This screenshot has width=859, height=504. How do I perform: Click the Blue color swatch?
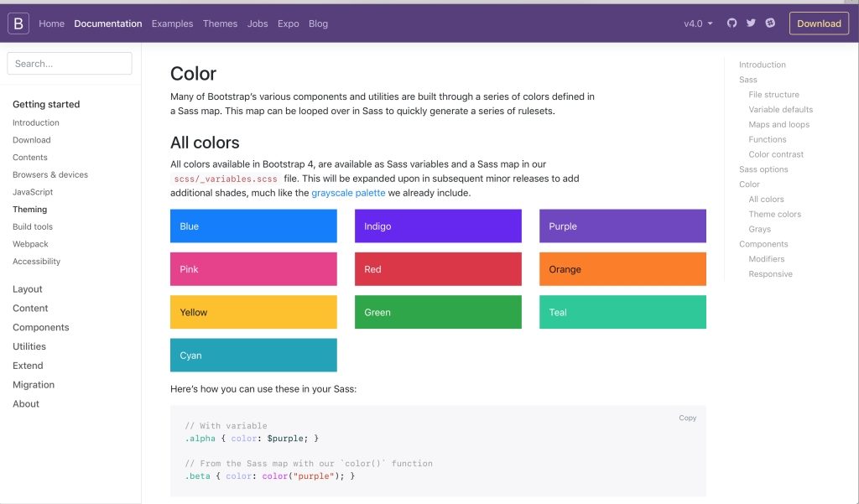[x=253, y=226]
